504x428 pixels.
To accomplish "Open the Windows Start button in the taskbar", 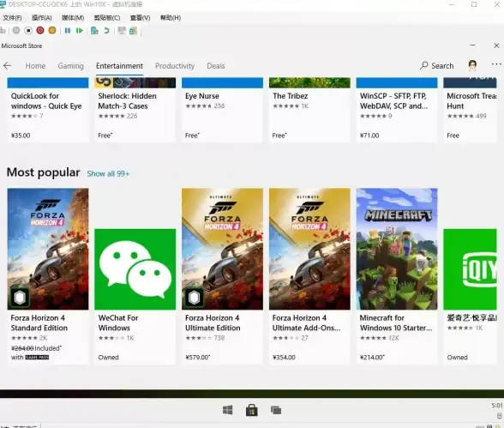I will [228, 410].
